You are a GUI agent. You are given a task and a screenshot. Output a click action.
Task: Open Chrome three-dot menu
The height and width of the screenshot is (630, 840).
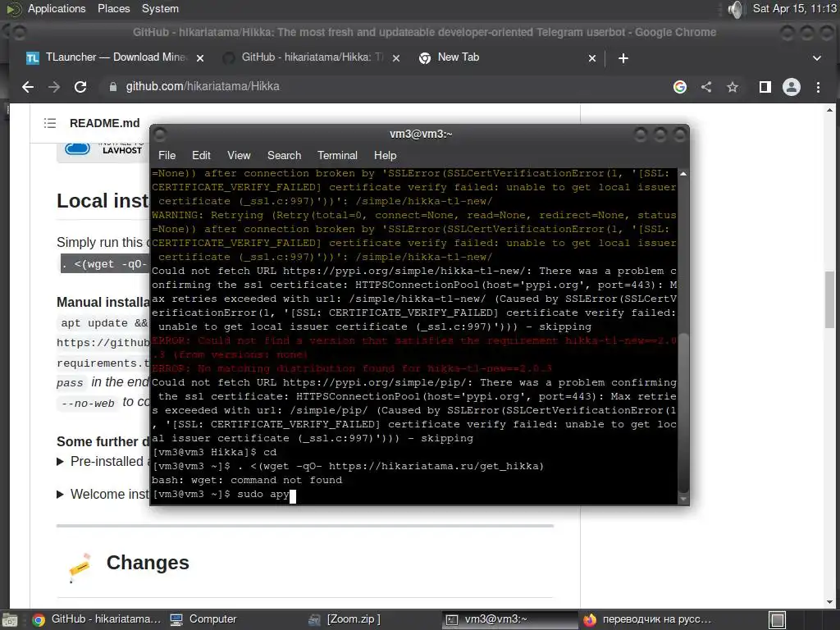[x=818, y=87]
